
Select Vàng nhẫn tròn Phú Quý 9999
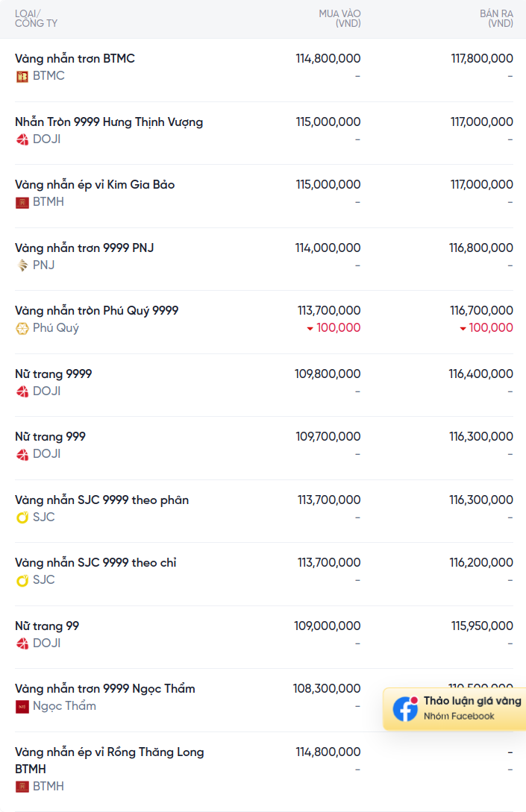click(96, 311)
